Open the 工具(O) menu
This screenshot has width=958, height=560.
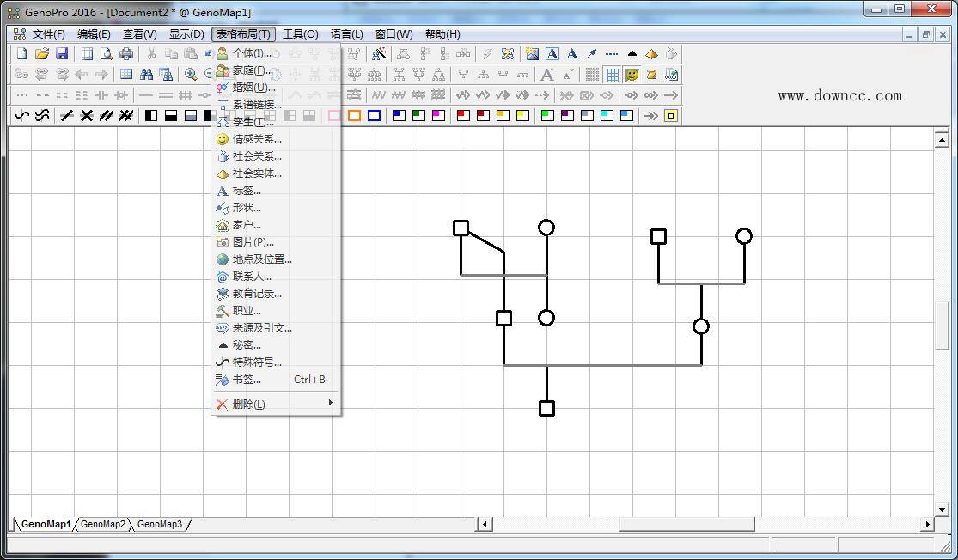tap(301, 33)
